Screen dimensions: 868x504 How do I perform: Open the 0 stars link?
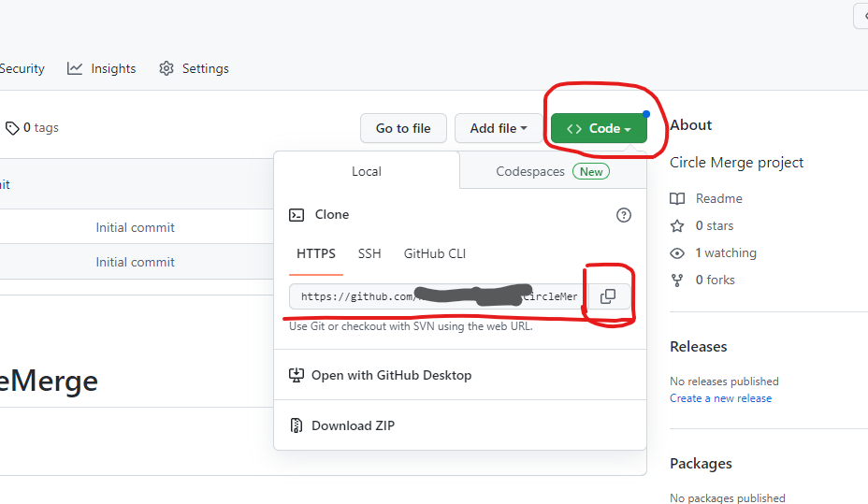[702, 225]
